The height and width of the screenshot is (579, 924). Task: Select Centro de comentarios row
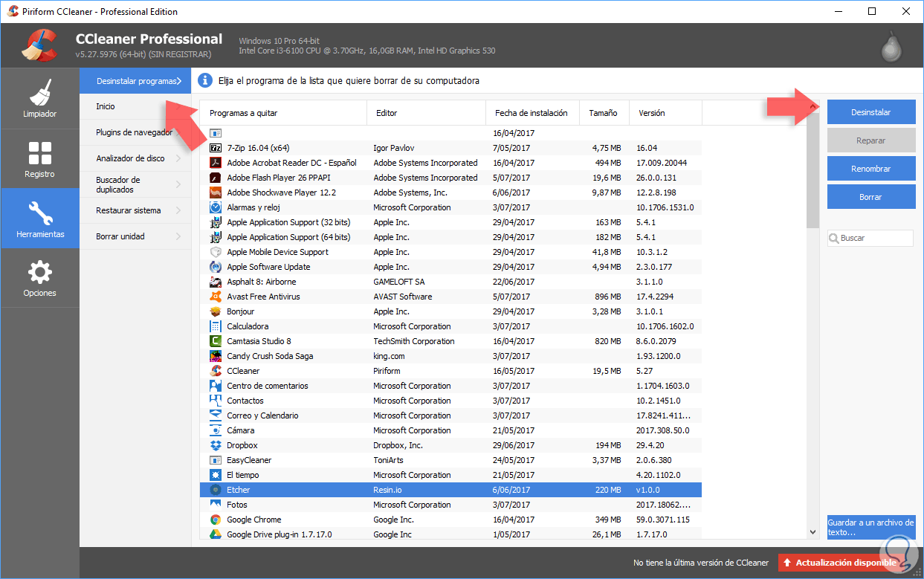point(450,386)
